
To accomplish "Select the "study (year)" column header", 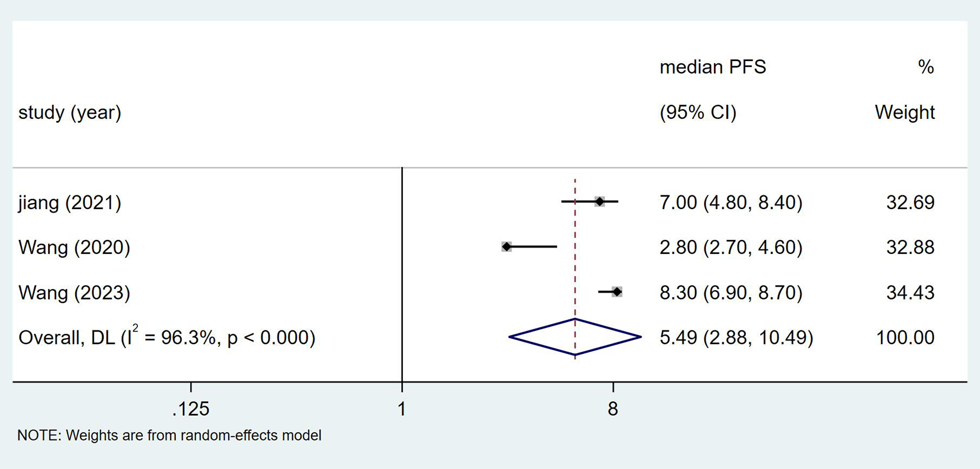I will 70,113.
